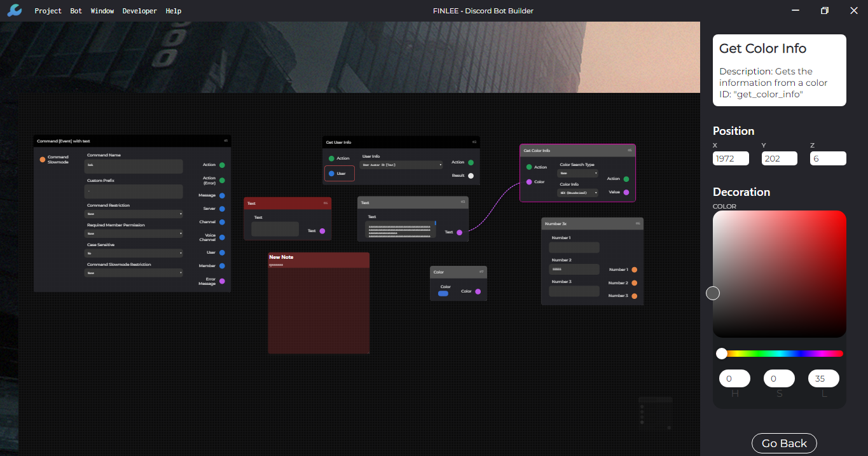This screenshot has height=456, width=868.
Task: Click the orange Command Slowmode input port
Action: (x=43, y=160)
